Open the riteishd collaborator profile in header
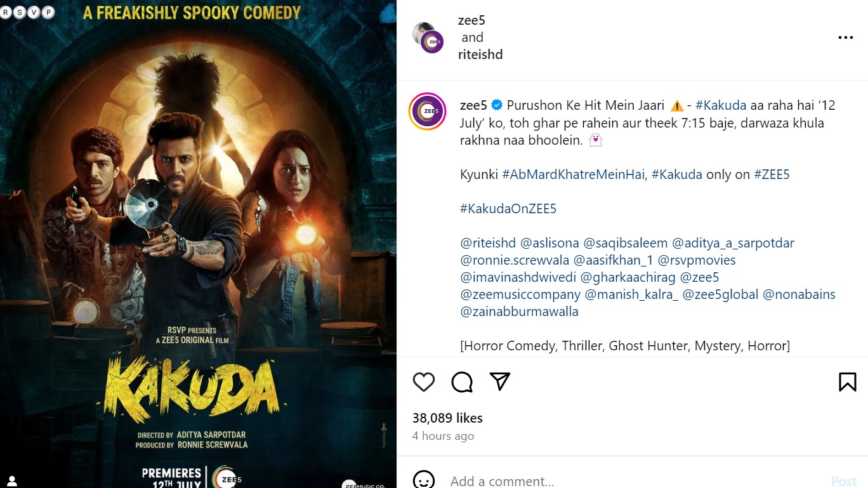 click(480, 55)
